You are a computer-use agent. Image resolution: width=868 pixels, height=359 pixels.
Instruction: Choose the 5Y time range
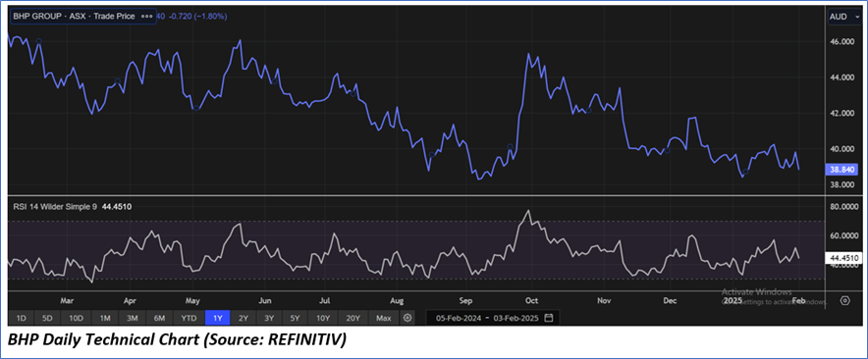[295, 318]
